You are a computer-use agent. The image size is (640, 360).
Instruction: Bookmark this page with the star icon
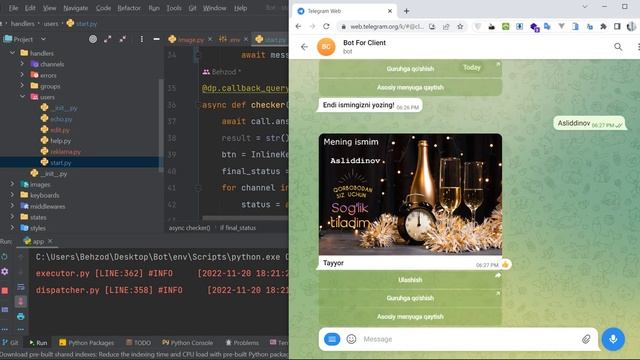pos(460,27)
